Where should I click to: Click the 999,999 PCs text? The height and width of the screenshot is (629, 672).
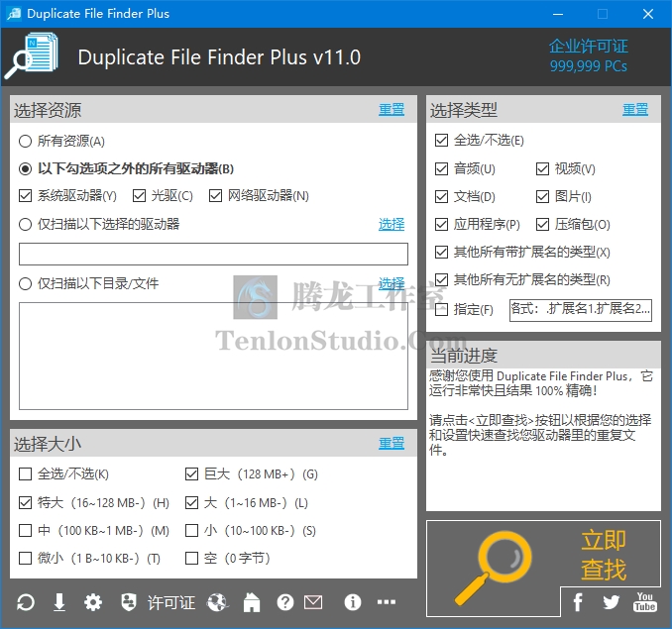[589, 66]
